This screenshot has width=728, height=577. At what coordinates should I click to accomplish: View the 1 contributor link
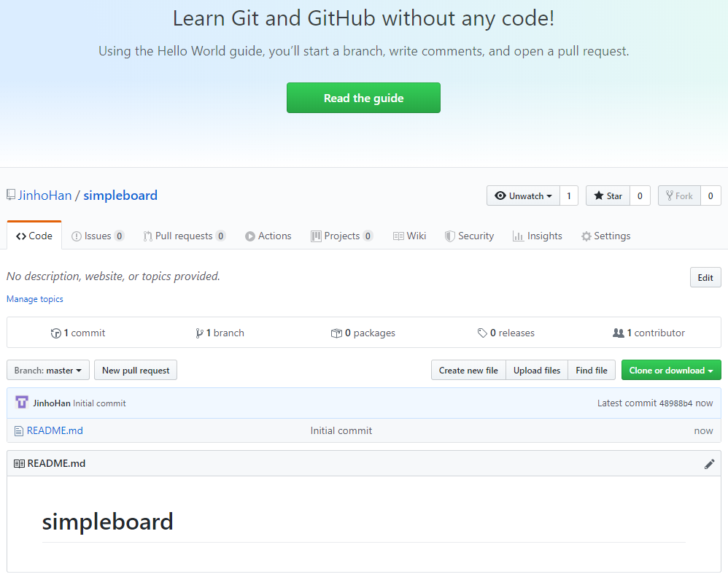click(648, 333)
